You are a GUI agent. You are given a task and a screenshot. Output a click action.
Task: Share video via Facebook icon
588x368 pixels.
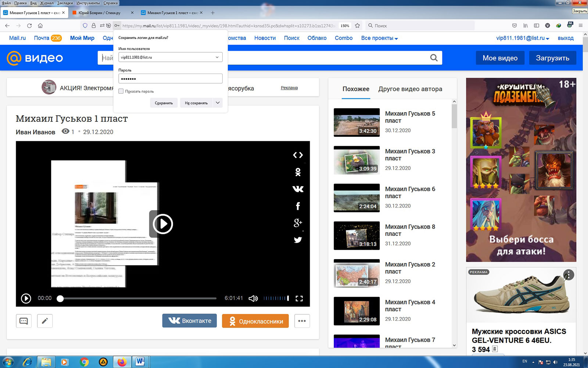[298, 206]
